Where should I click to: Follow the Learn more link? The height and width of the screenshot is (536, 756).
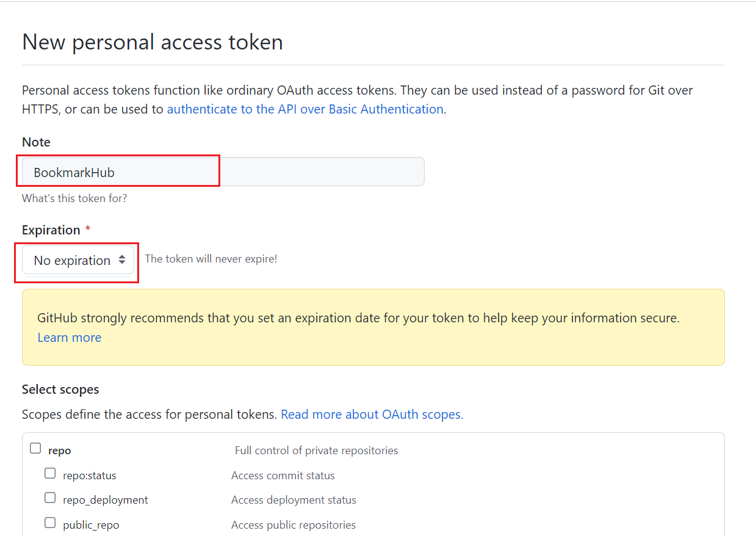pyautogui.click(x=70, y=338)
